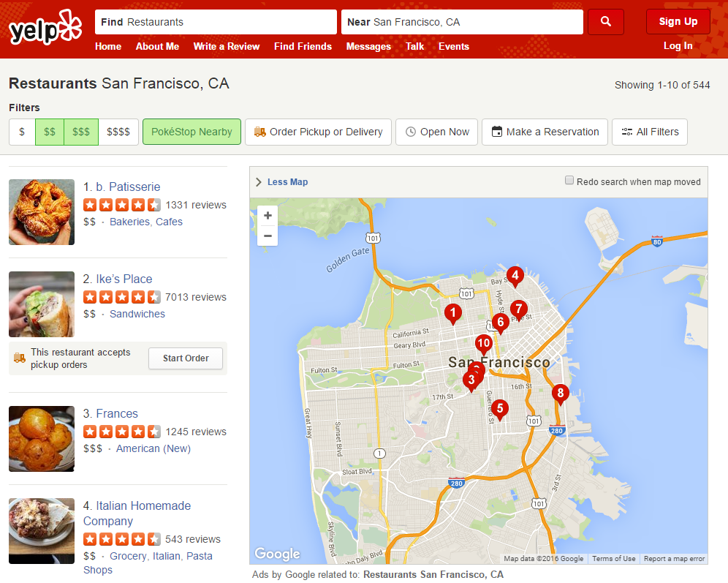728x583 pixels.
Task: Open the Ike's Place listing
Action: coord(124,279)
